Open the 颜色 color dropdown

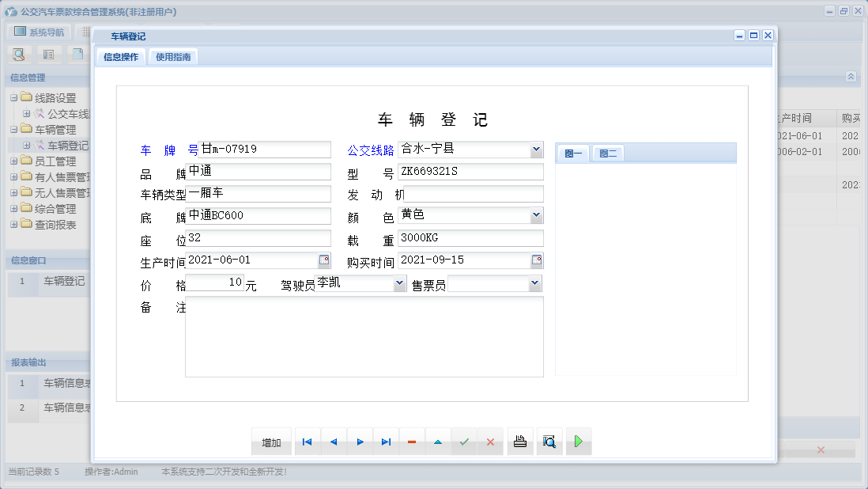[536, 215]
